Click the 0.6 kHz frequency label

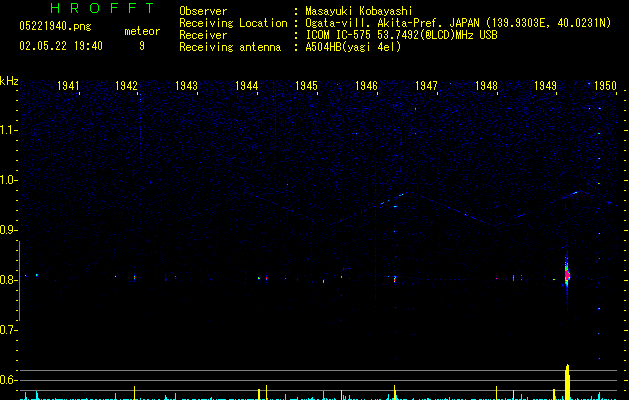coord(8,380)
